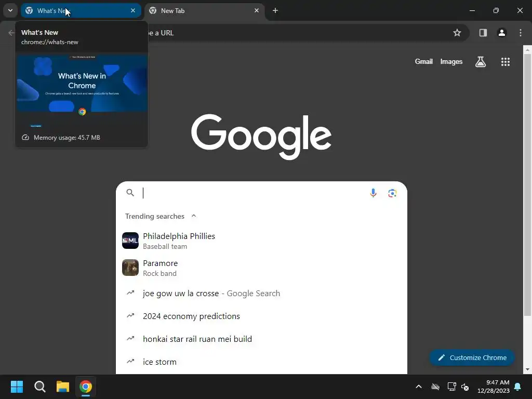Show hidden system tray icons
The width and height of the screenshot is (532, 399).
coord(419,387)
